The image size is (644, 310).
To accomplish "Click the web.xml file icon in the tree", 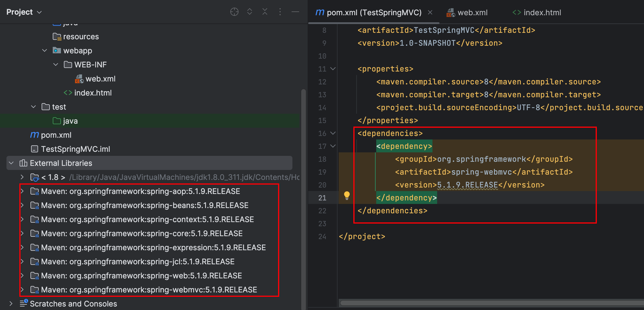I will [79, 79].
